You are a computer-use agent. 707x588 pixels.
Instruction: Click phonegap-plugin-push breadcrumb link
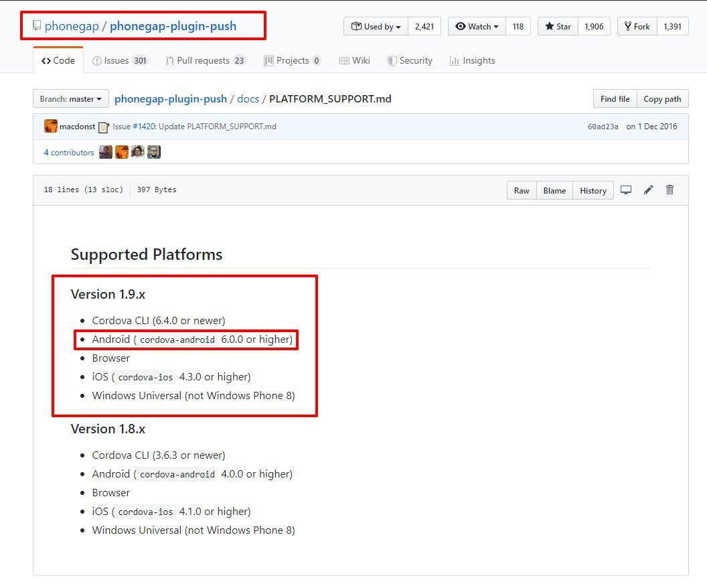tap(171, 98)
